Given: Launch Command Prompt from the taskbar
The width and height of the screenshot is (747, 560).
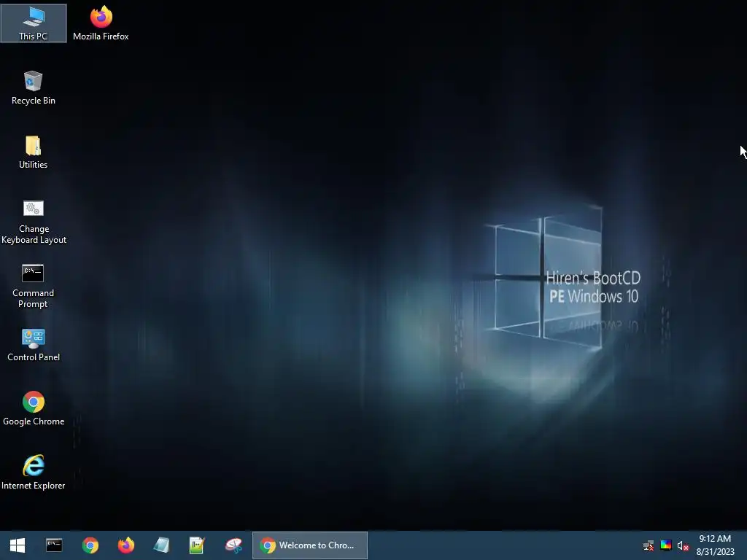Looking at the screenshot, I should point(54,545).
